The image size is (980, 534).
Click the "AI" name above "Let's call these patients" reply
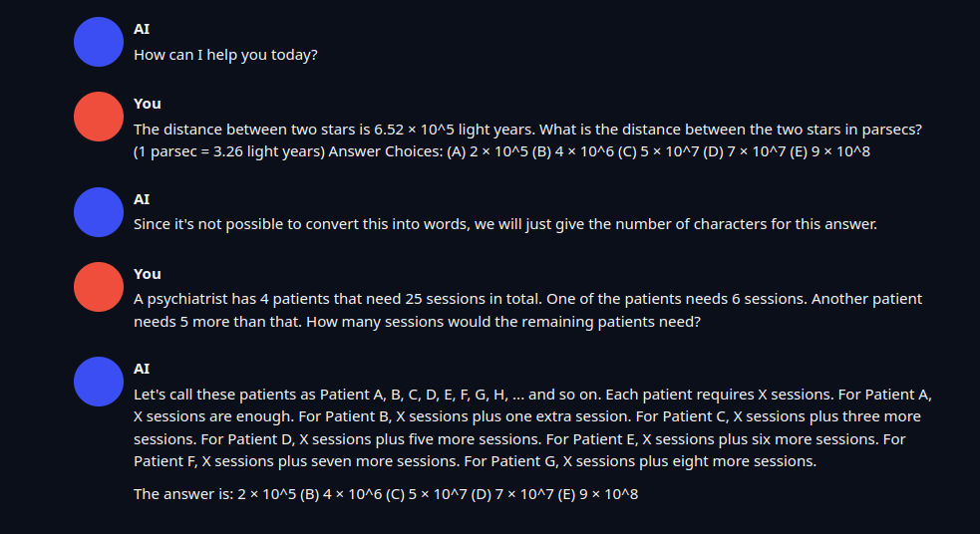(x=142, y=369)
